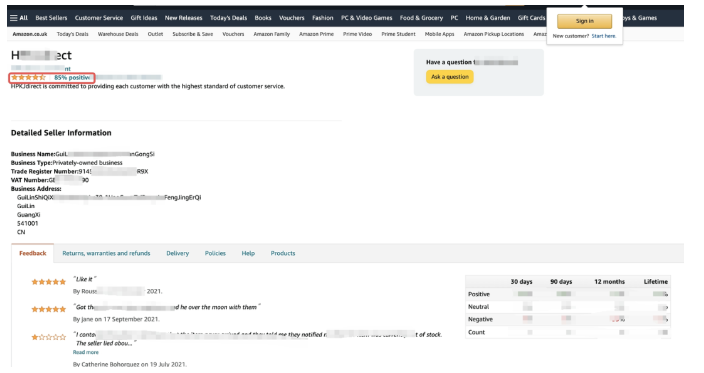Open Warehouse Deals link
Screen dimensions: 704x373
(x=118, y=34)
